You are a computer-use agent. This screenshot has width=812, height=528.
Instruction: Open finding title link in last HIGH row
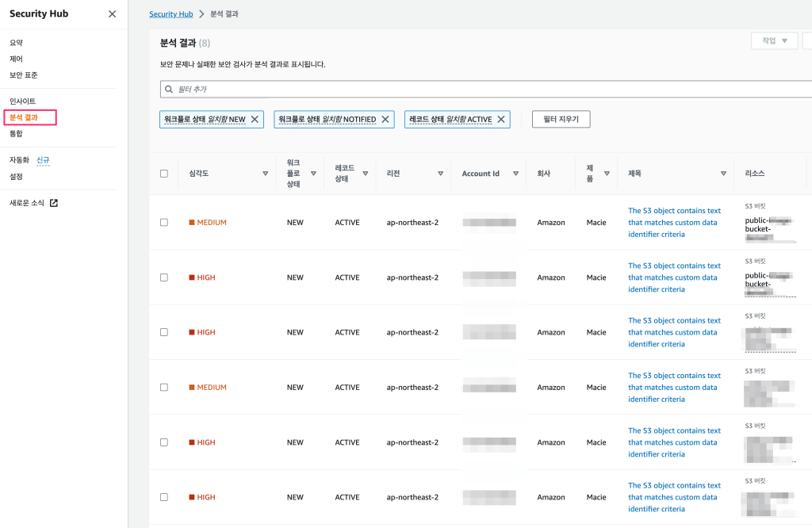click(674, 497)
